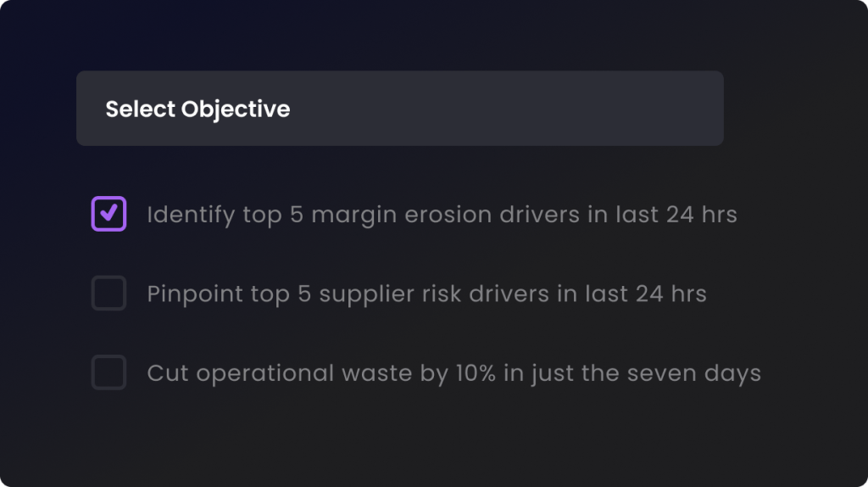The width and height of the screenshot is (868, 487).
Task: Click the purple checkmark icon
Action: 109,213
